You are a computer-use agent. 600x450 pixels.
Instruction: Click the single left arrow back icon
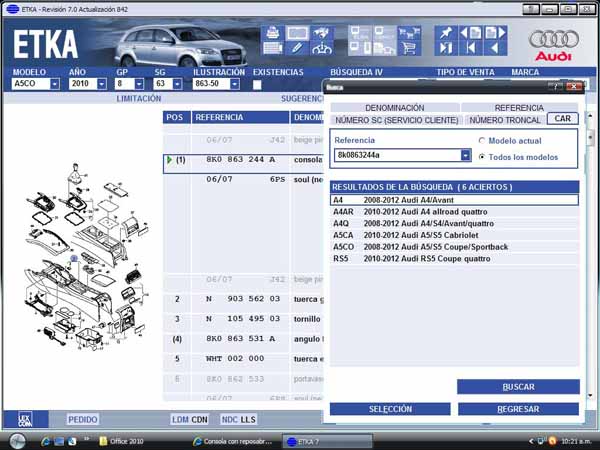pos(496,48)
